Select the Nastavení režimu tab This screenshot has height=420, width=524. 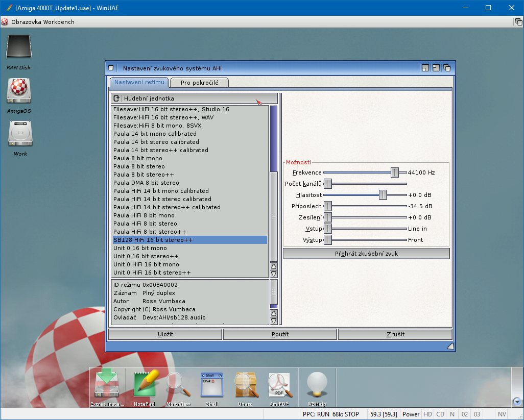pyautogui.click(x=139, y=83)
